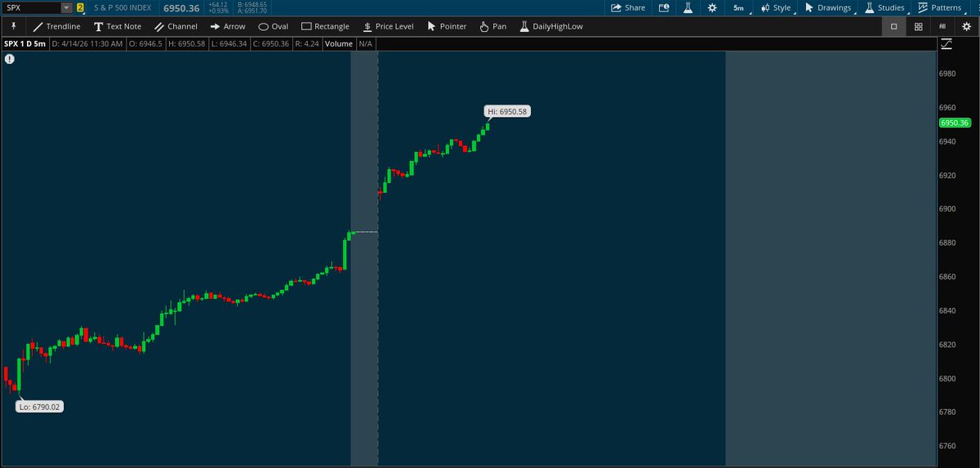Activate the Pan hand tool
Image resolution: width=980 pixels, height=468 pixels.
point(492,26)
